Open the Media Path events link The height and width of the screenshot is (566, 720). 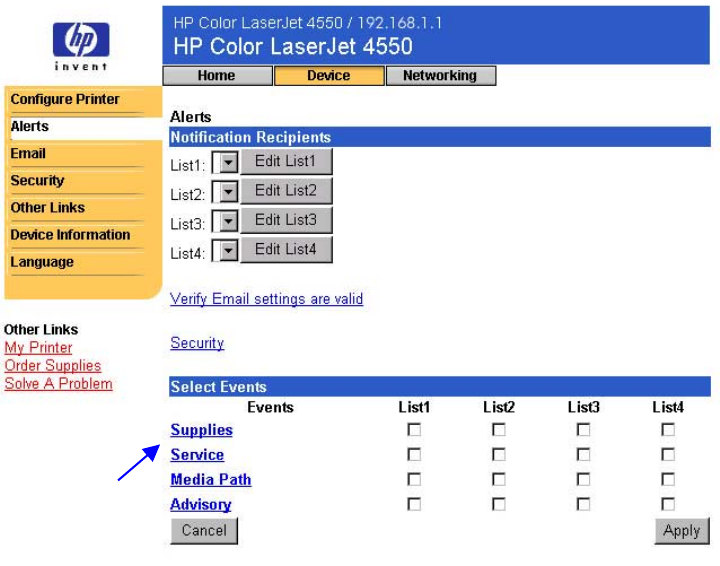pyautogui.click(x=211, y=479)
